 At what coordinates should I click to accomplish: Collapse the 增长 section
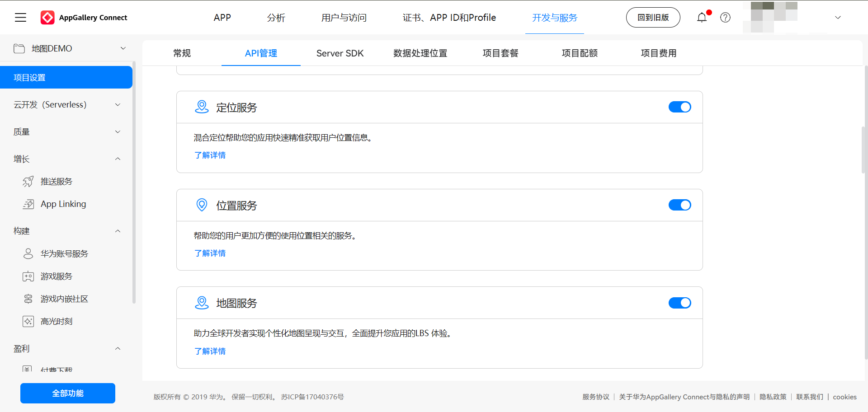pos(118,159)
